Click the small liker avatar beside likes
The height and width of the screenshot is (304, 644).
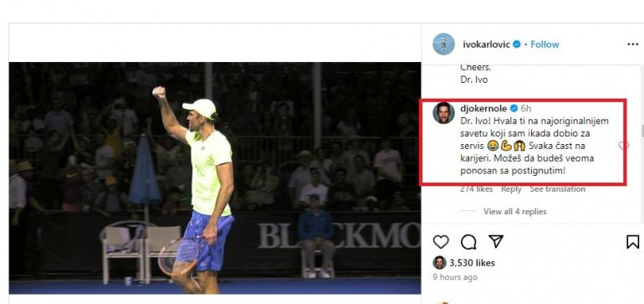(x=439, y=262)
